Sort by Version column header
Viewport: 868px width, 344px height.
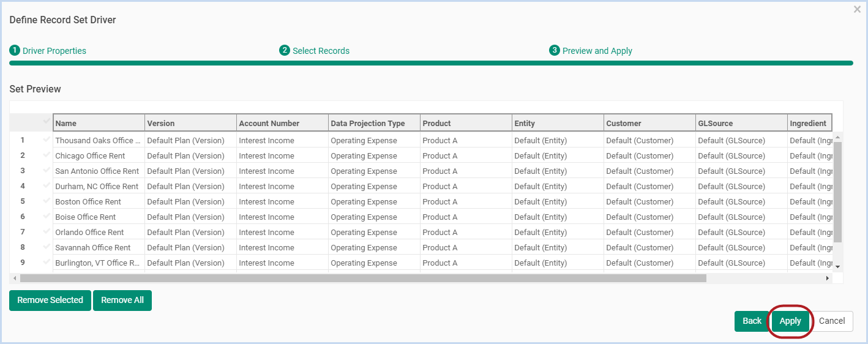pos(190,123)
